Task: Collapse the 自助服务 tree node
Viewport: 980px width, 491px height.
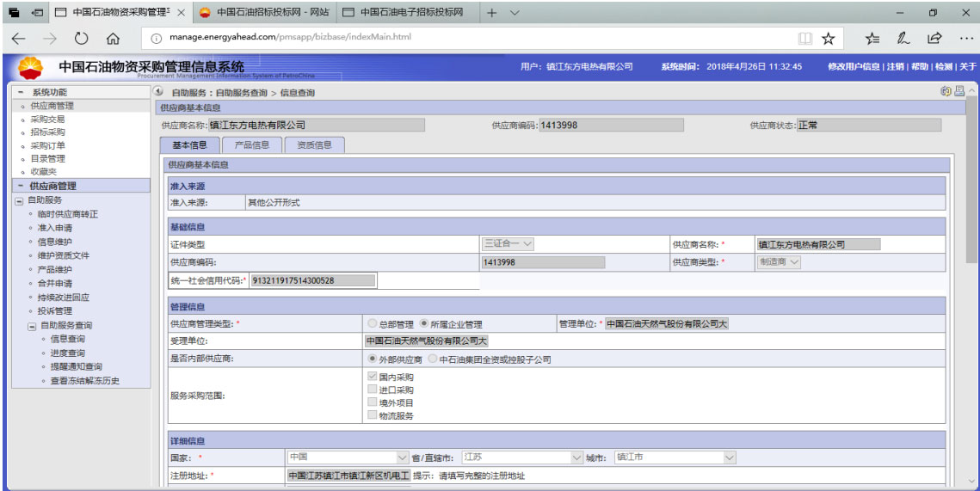Action: [x=19, y=200]
